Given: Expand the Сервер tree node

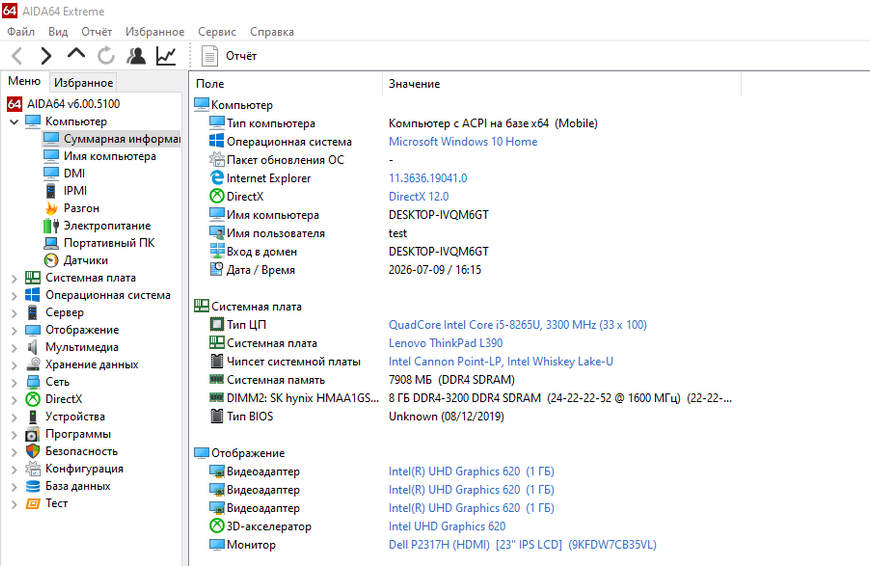Looking at the screenshot, I should (x=14, y=313).
